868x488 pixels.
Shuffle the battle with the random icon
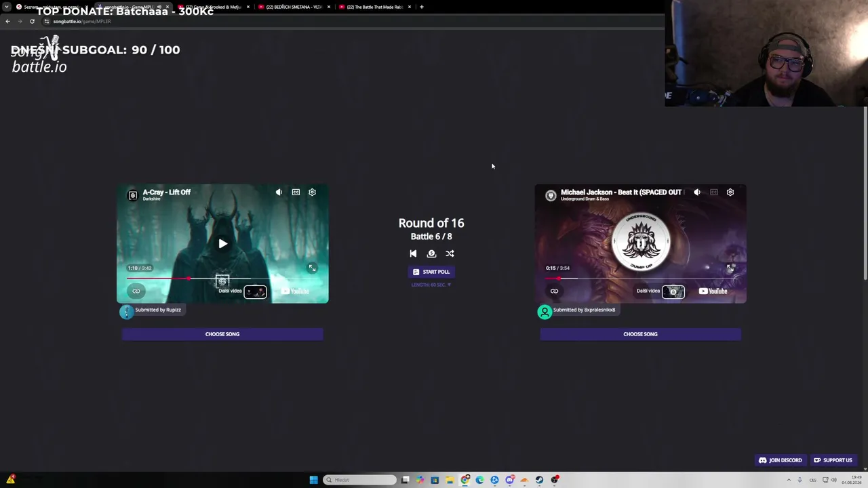[x=450, y=253]
